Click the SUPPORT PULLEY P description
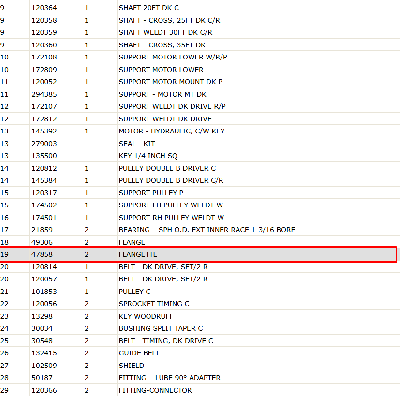Image resolution: width=400 pixels, height=396 pixels. pos(151,193)
